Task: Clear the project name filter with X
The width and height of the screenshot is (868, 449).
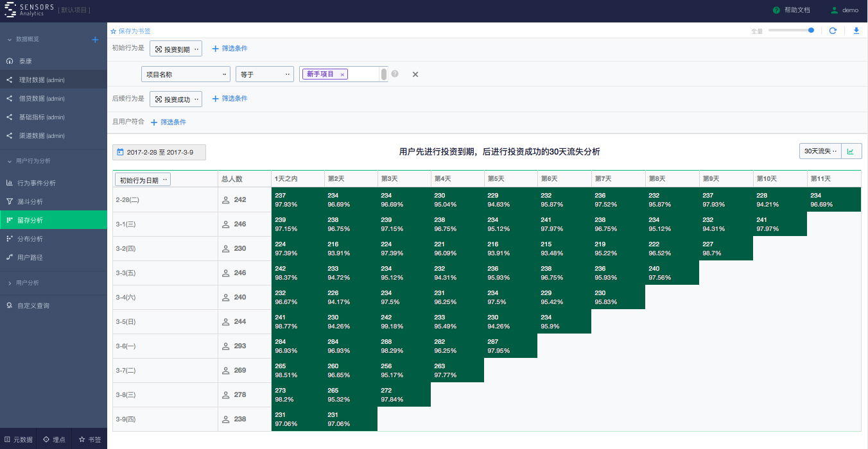Action: click(x=415, y=74)
